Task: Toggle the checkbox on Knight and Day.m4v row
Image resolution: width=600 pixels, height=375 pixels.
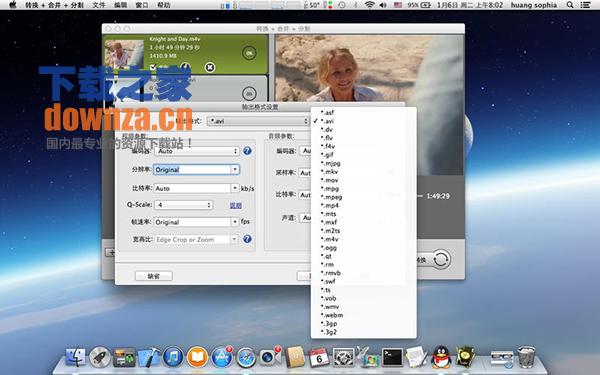Action: (153, 67)
